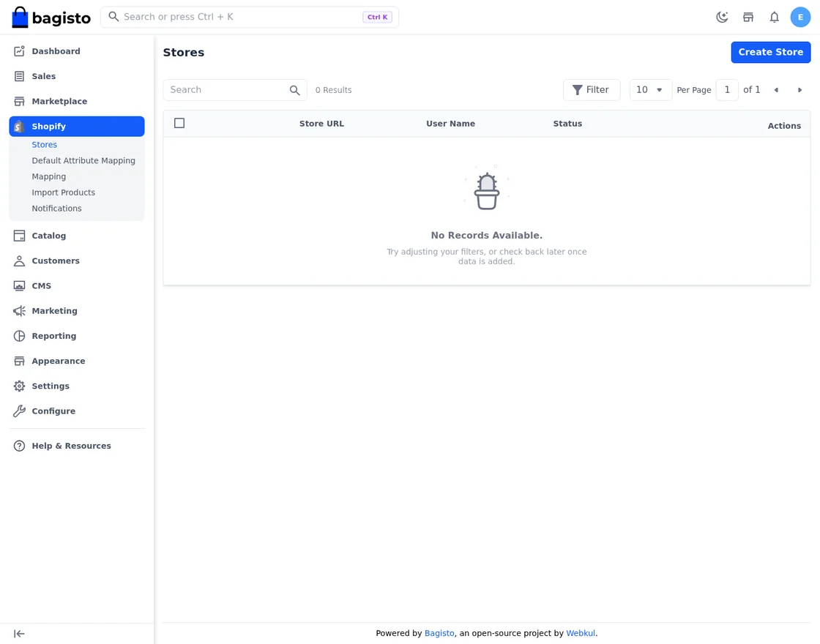
Task: Click the Ctrl K shortcut badge
Action: tap(377, 18)
